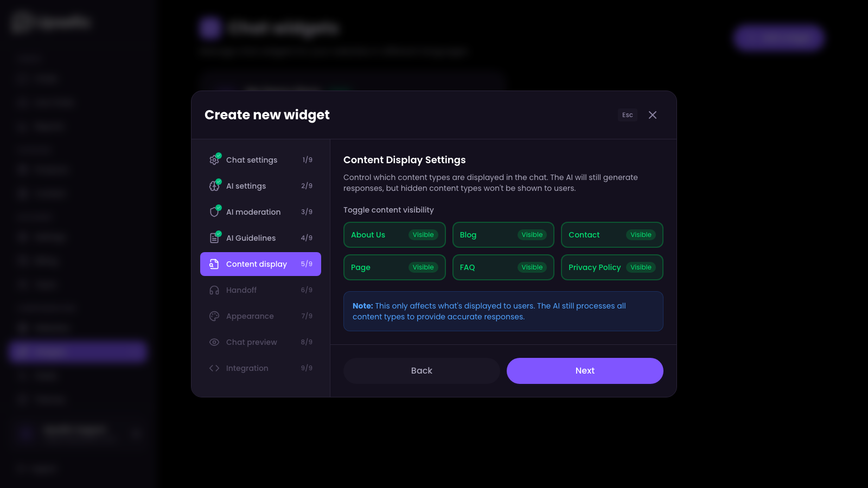
Task: Click the Content display step icon
Action: pyautogui.click(x=213, y=264)
